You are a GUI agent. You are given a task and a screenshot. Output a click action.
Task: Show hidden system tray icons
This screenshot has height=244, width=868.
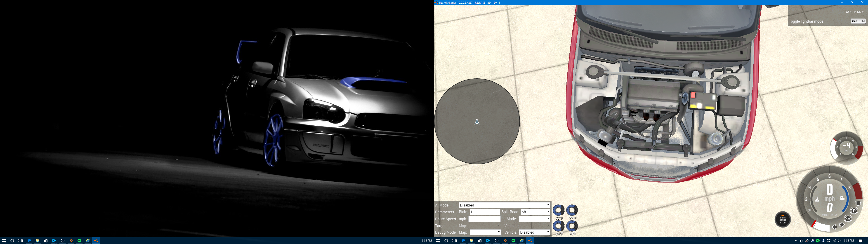[796, 241]
